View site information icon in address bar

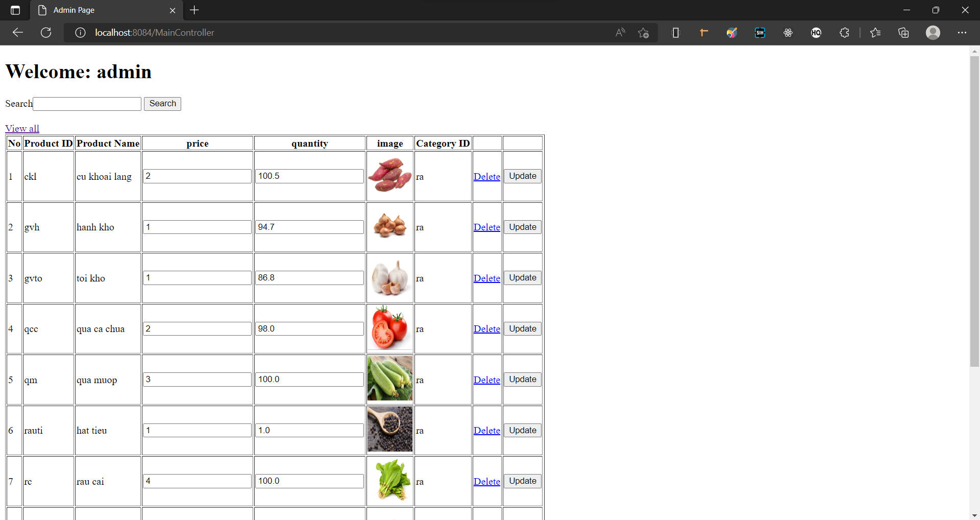(x=80, y=33)
